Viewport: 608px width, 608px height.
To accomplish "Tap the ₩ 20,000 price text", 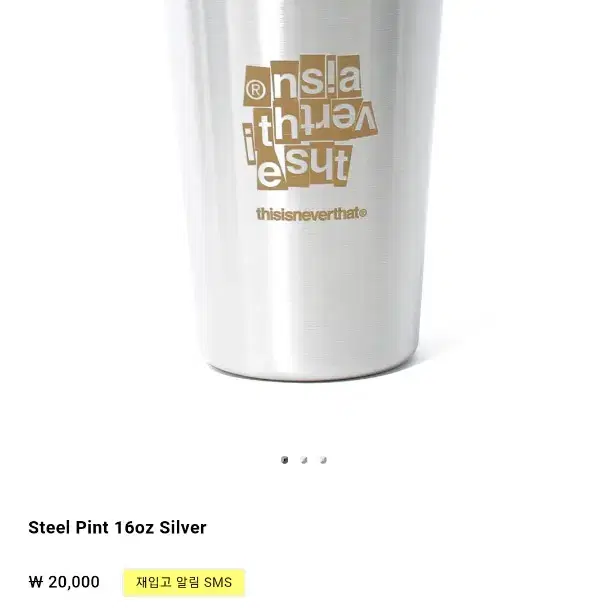I will (x=64, y=582).
